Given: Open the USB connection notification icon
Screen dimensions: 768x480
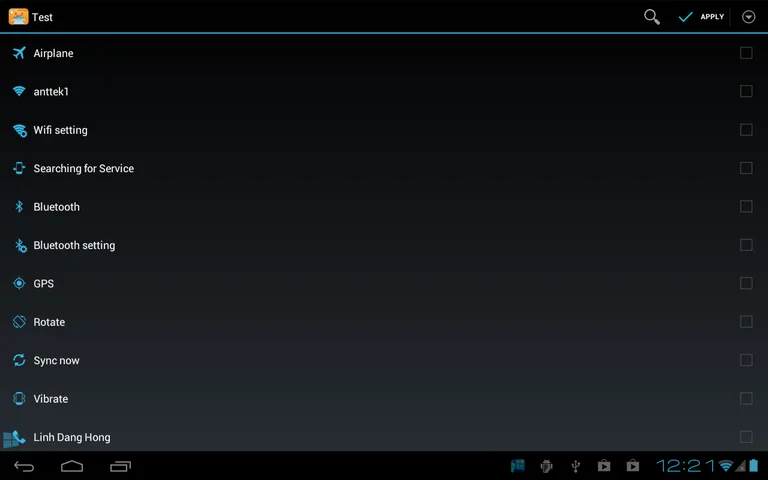Looking at the screenshot, I should 576,466.
